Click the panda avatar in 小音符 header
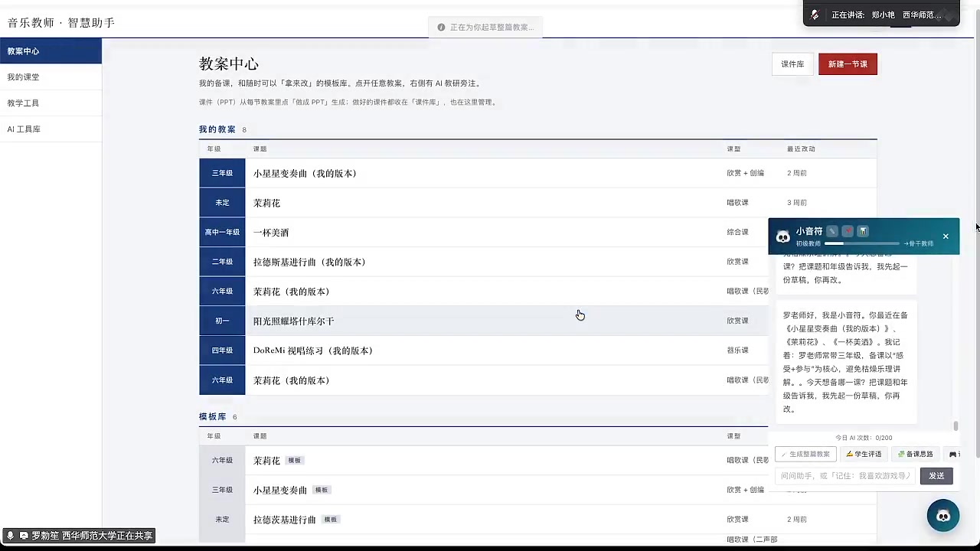This screenshot has height=551, width=980. (782, 236)
